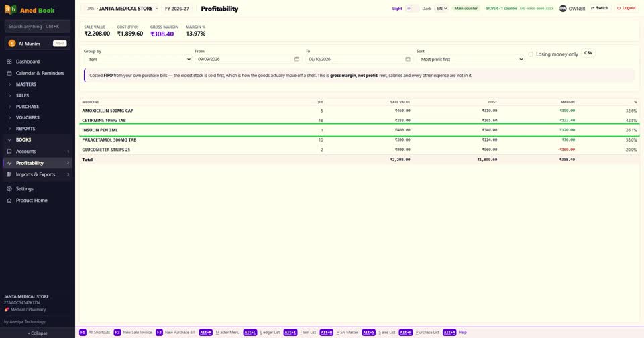Enable the Losing money only checkbox

pyautogui.click(x=531, y=54)
